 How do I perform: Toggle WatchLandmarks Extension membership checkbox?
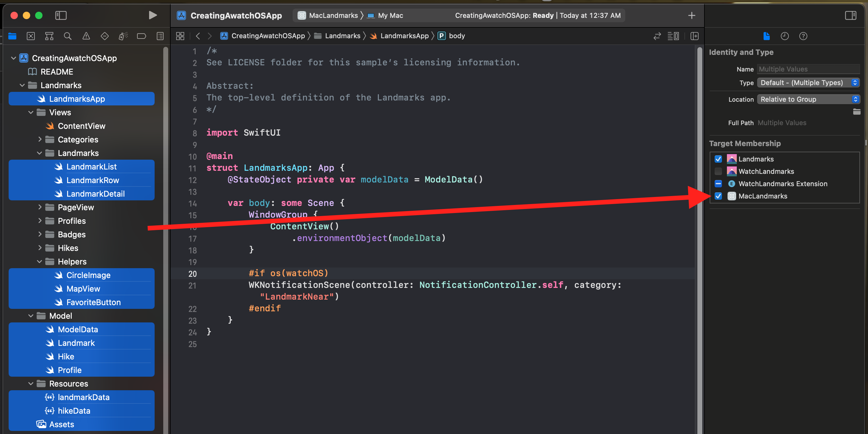click(718, 184)
